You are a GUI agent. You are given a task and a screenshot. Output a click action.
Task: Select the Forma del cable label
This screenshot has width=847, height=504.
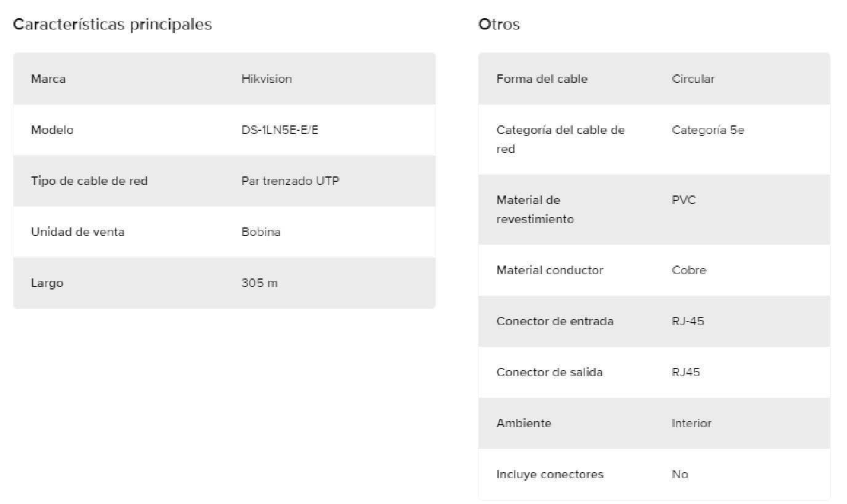pyautogui.click(x=542, y=79)
